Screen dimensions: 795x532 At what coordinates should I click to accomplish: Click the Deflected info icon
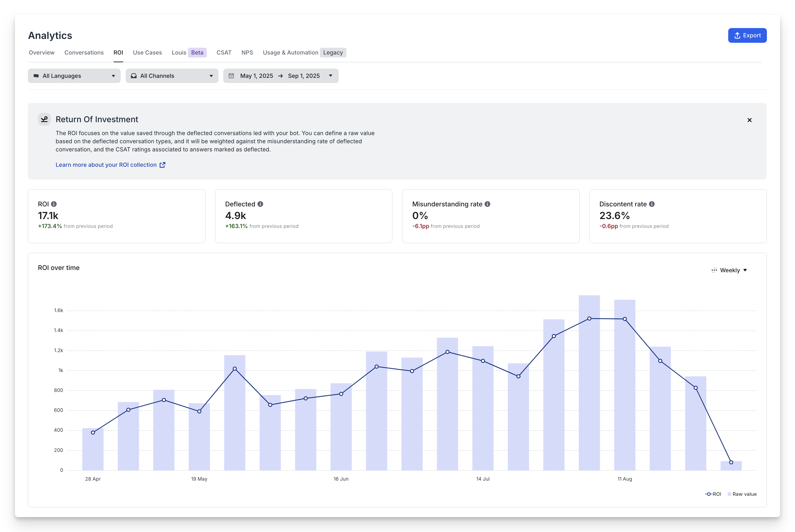pyautogui.click(x=260, y=204)
